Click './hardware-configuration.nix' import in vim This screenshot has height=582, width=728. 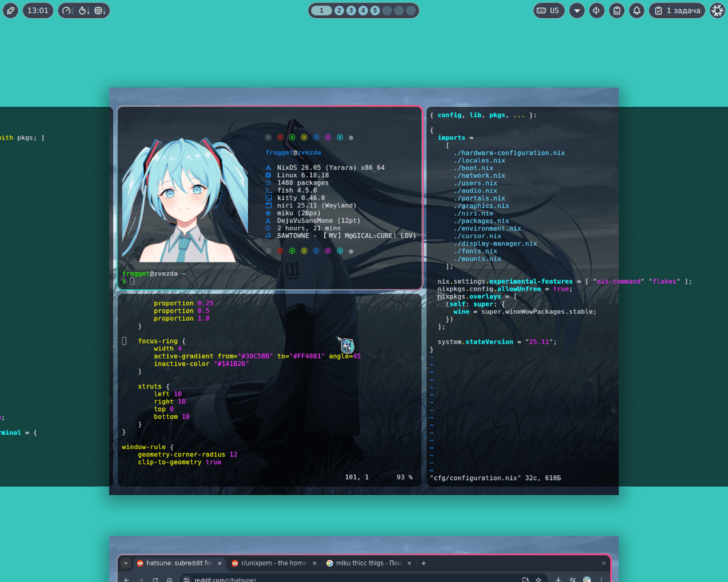pyautogui.click(x=510, y=153)
